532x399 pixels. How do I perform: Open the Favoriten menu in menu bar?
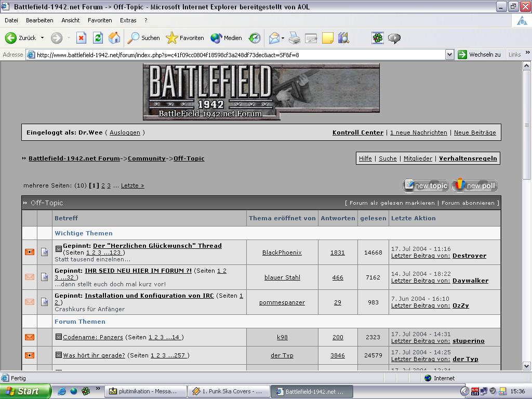tap(100, 20)
